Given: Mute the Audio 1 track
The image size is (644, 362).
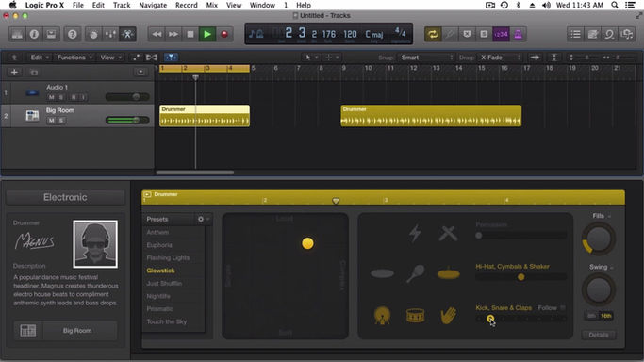Looking at the screenshot, I should pyautogui.click(x=51, y=97).
